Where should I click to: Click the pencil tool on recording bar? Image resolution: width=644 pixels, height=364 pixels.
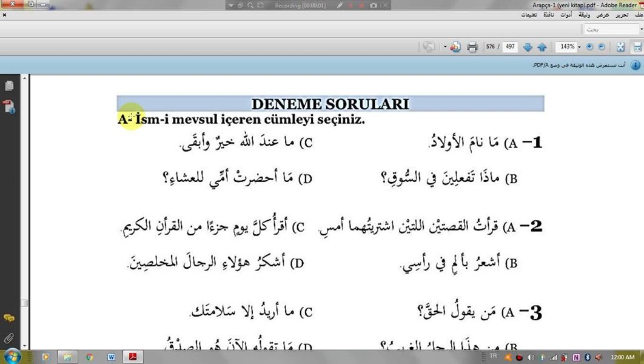[x=340, y=5]
